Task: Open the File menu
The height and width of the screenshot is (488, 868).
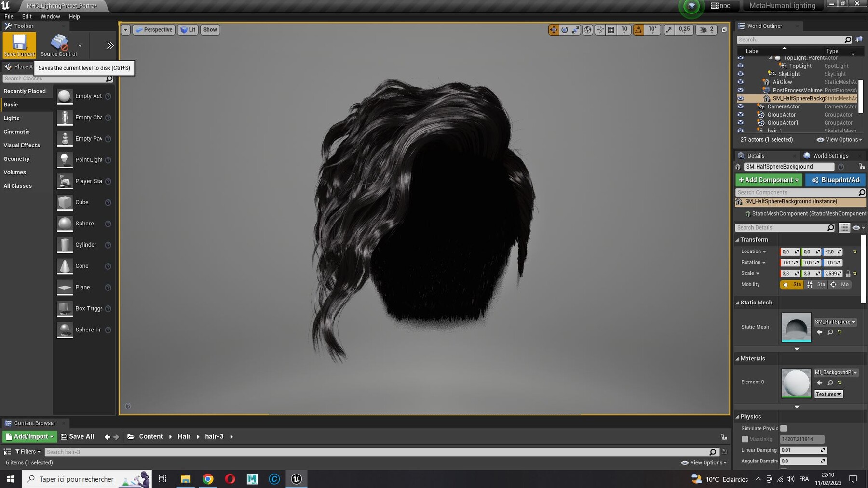Action: tap(9, 16)
